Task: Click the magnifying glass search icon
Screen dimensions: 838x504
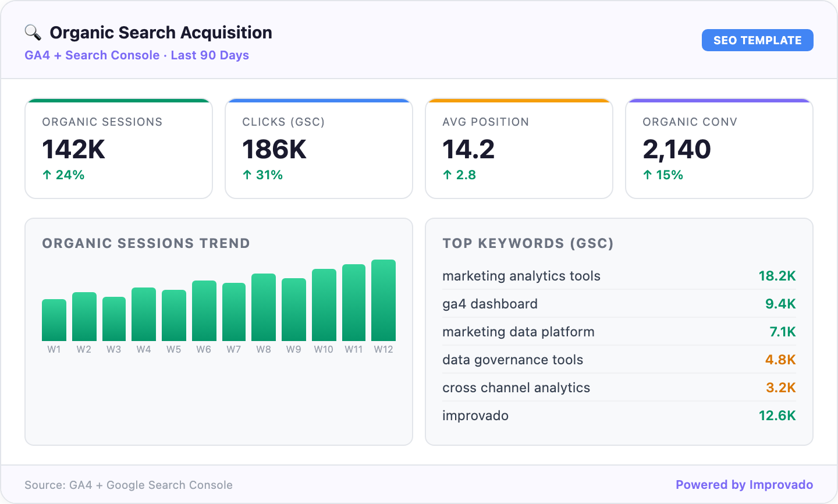Action: click(x=32, y=32)
